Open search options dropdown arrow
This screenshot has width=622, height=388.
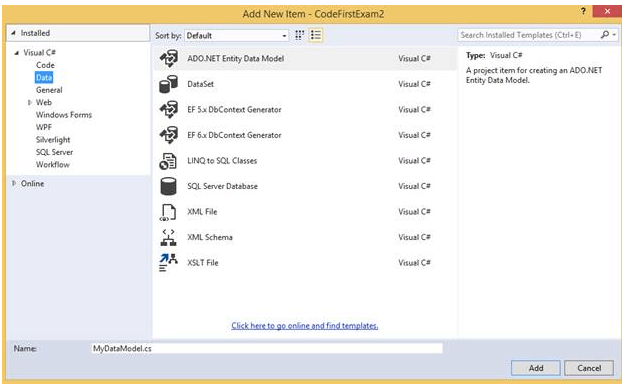[614, 35]
